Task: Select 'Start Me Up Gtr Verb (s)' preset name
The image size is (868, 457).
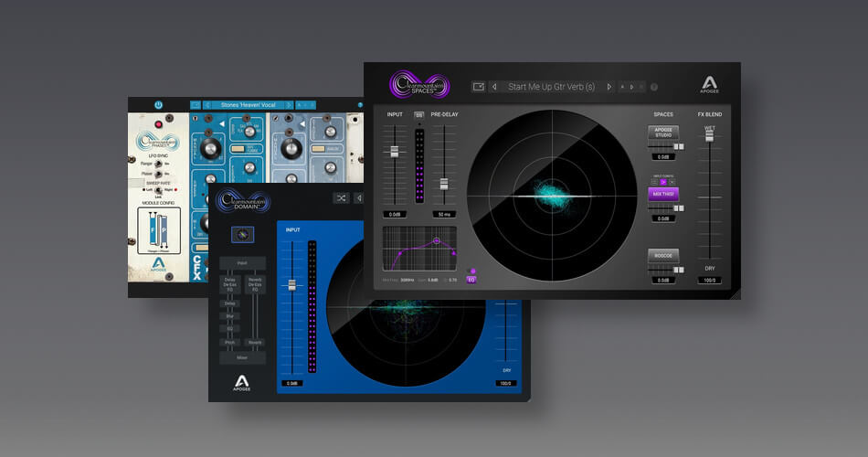Action: pyautogui.click(x=551, y=87)
